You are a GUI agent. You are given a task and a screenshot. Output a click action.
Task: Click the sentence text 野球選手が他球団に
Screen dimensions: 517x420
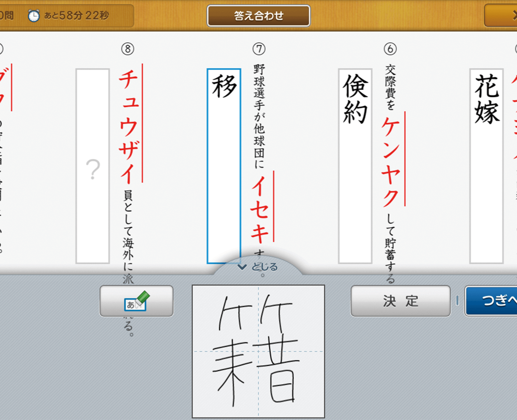coord(259,116)
